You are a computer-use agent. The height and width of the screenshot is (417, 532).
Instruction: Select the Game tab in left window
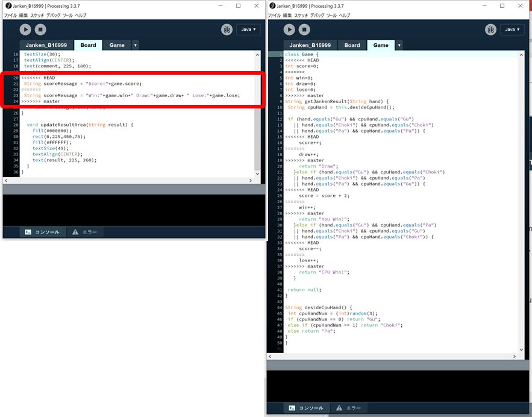[x=117, y=45]
